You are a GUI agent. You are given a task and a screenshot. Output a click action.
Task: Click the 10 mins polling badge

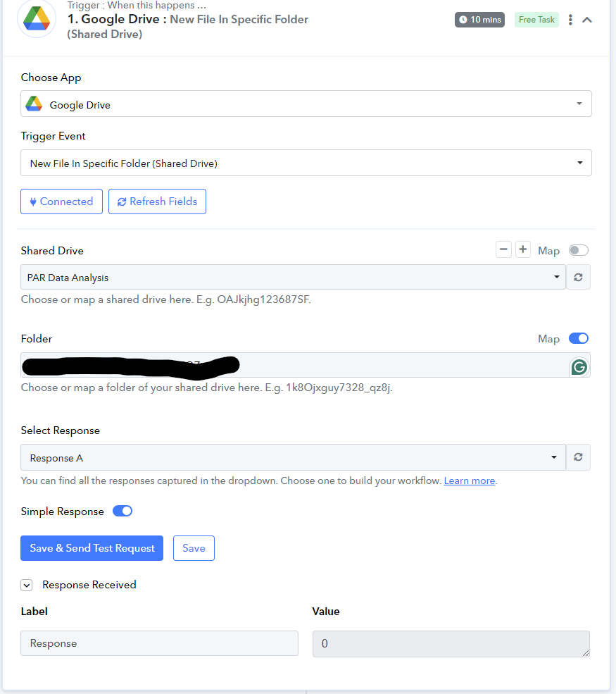[x=480, y=20]
